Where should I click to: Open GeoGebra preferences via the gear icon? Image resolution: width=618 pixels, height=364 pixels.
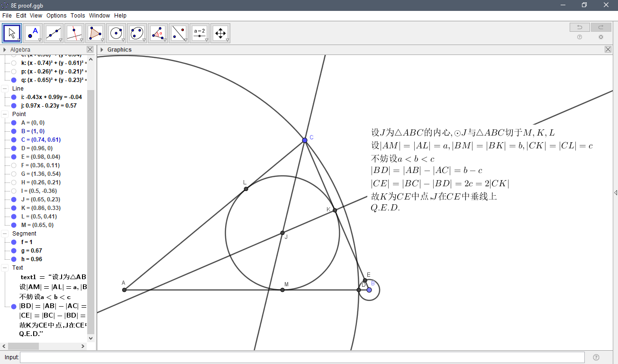601,37
